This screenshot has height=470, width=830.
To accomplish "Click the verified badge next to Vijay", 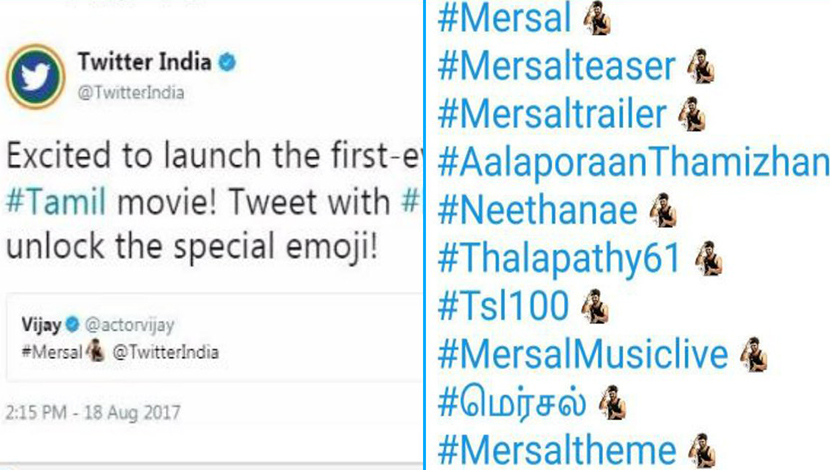I will tap(73, 324).
